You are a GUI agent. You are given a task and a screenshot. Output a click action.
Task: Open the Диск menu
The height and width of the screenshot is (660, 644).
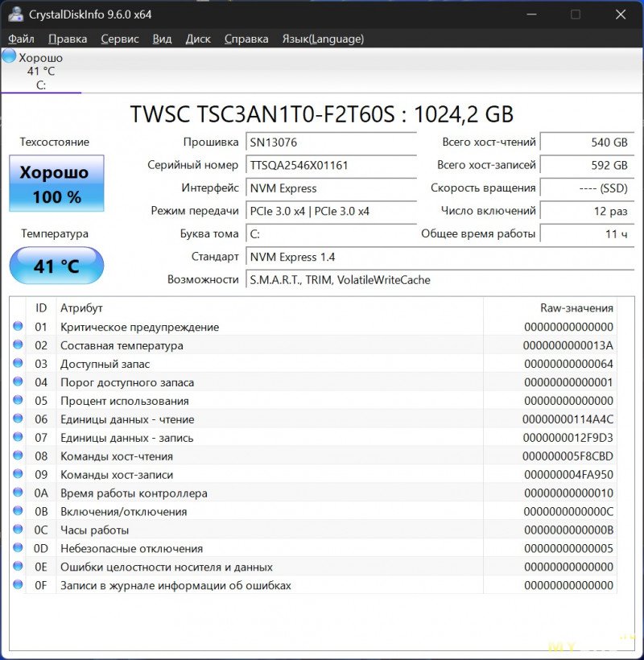point(198,39)
